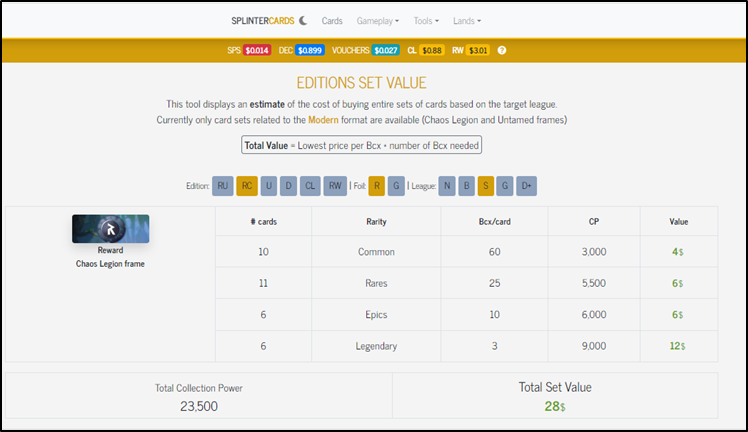Click the 12$ Legendary value

677,346
